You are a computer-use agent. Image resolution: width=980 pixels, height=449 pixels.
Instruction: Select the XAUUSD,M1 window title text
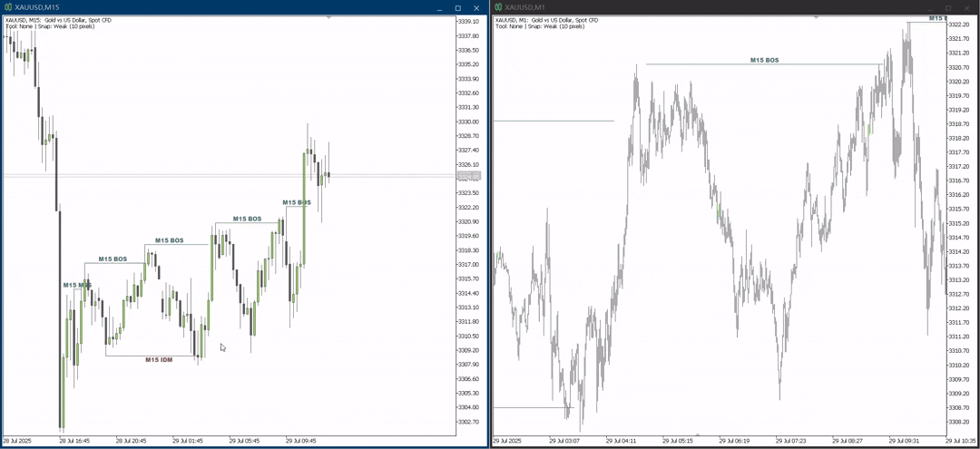pyautogui.click(x=525, y=7)
